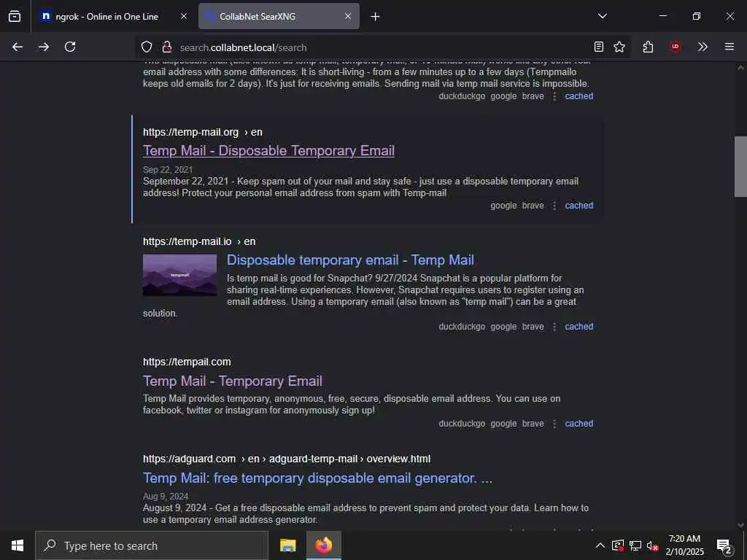Screen dimensions: 747x560
Task: Click 'google' engine label on temp-mail.org result
Action: click(x=503, y=205)
